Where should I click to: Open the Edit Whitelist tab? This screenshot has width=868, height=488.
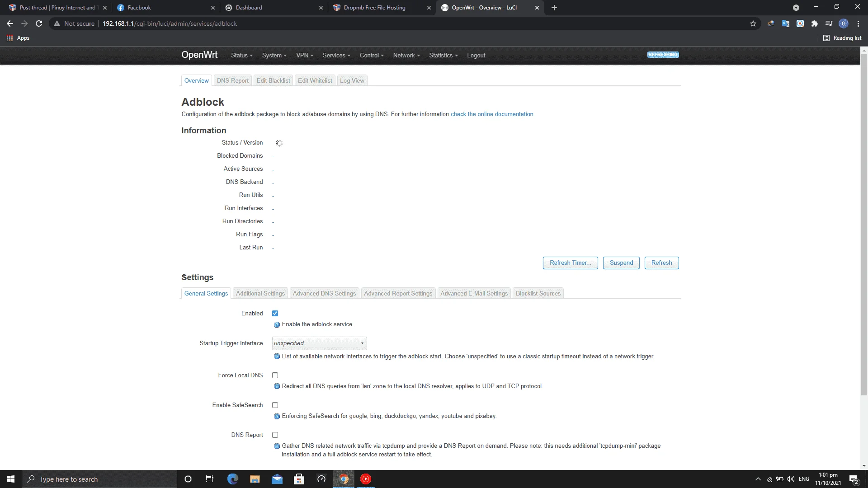(x=315, y=80)
